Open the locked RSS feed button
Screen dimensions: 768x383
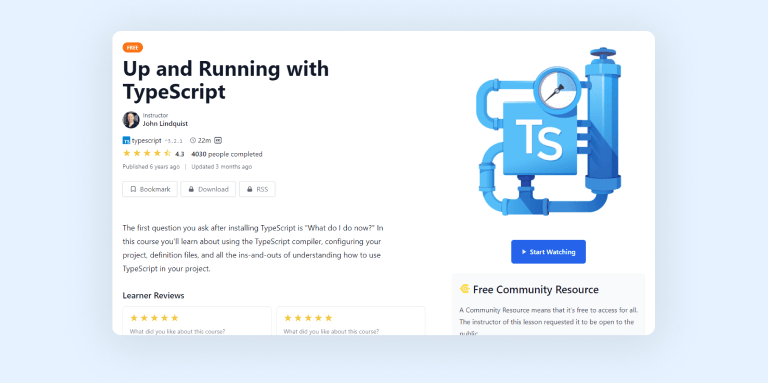pos(257,189)
